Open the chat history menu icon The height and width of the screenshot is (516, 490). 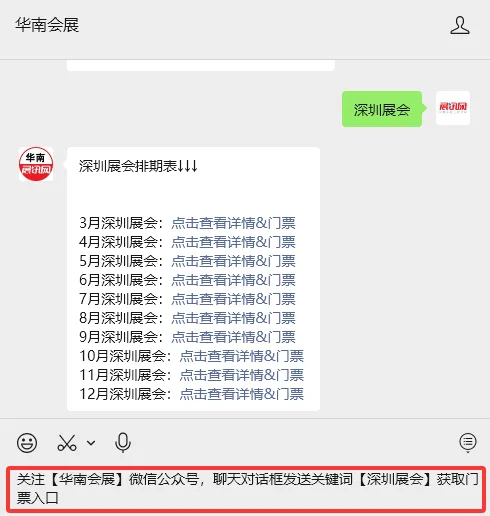[x=468, y=443]
